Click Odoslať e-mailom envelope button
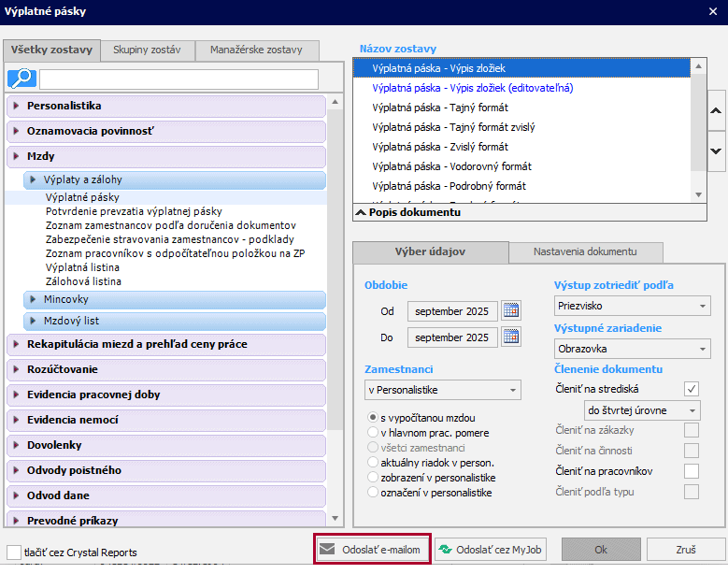Screen dimensions: 728x574 (x=372, y=549)
